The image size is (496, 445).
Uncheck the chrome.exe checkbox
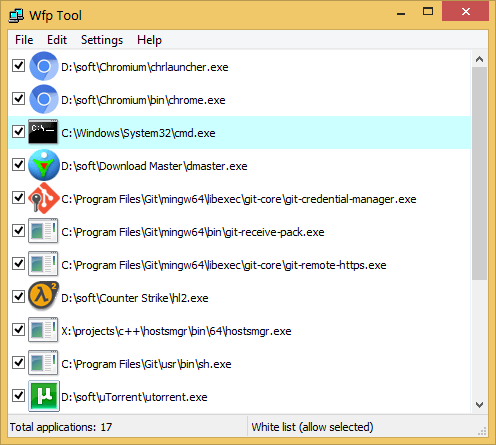click(19, 99)
